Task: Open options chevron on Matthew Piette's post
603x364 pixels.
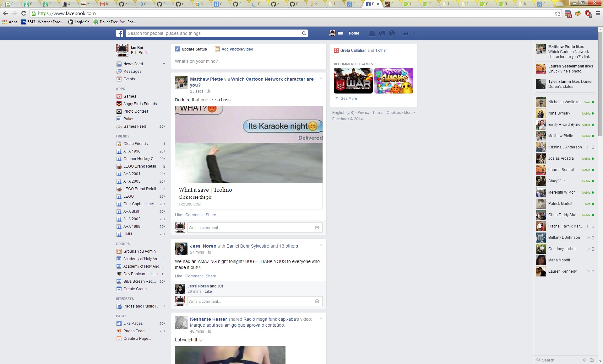Action: (321, 78)
